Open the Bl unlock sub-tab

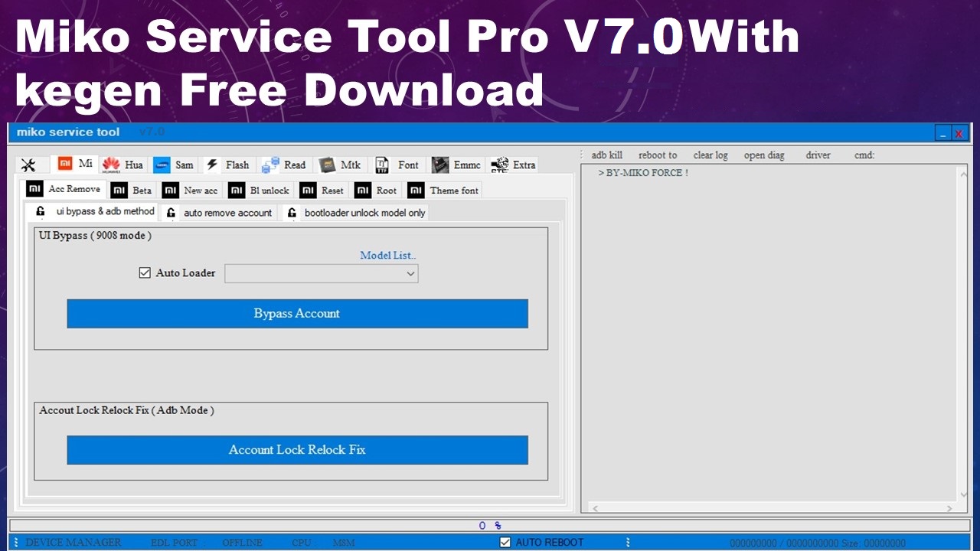260,191
